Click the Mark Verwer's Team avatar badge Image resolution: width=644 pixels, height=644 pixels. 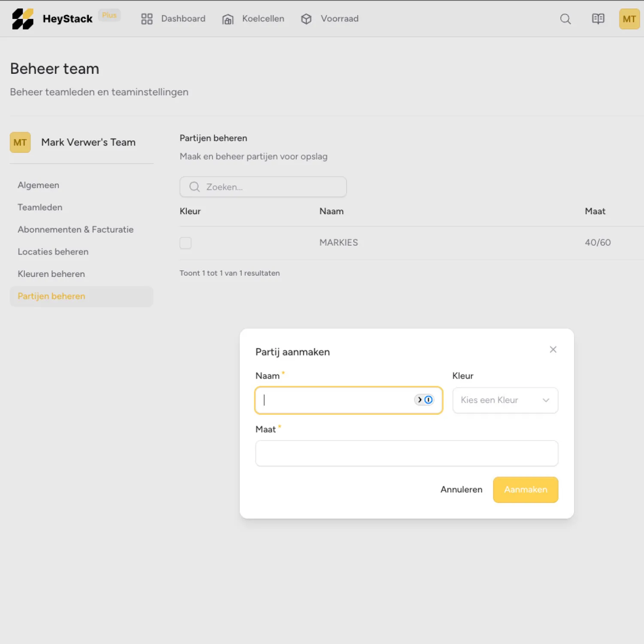20,143
